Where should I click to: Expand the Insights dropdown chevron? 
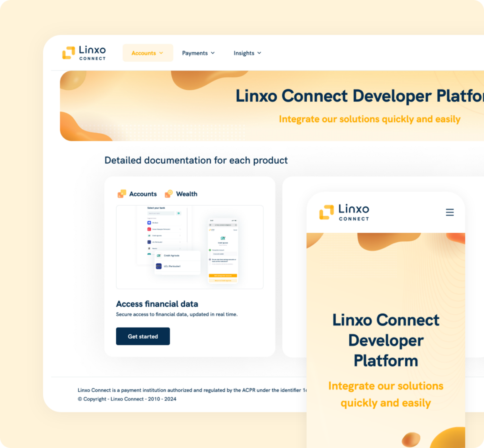(259, 53)
